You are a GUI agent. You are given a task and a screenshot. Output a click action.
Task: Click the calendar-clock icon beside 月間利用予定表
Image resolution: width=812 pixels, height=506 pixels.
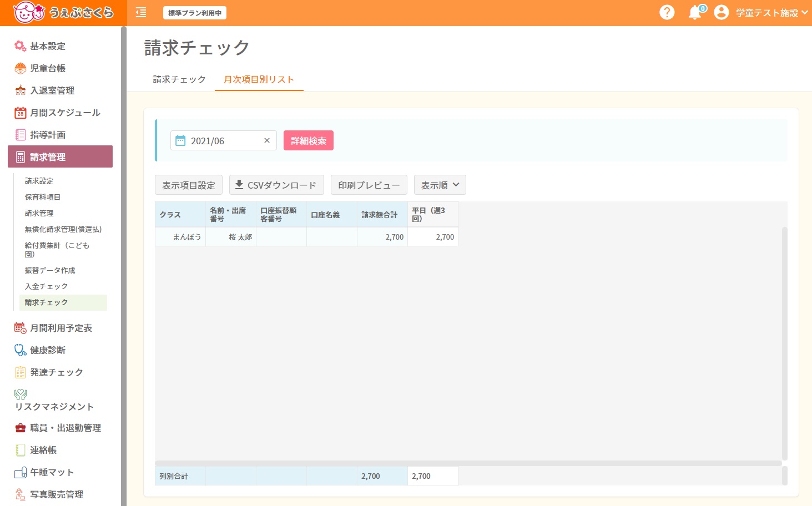(x=21, y=328)
